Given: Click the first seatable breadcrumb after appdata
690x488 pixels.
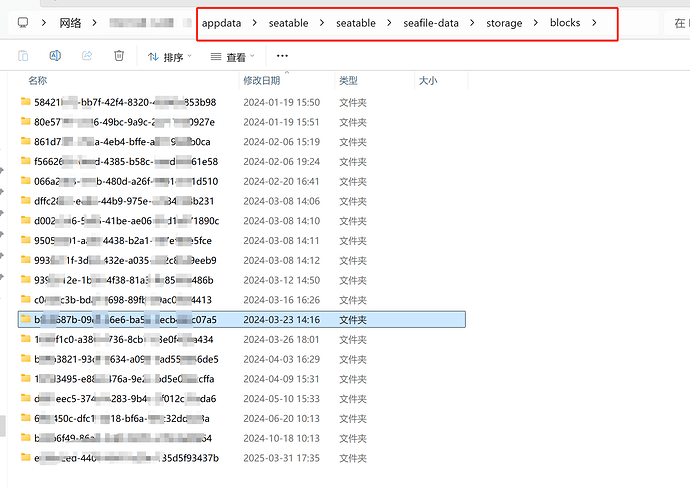Looking at the screenshot, I should click(x=289, y=23).
